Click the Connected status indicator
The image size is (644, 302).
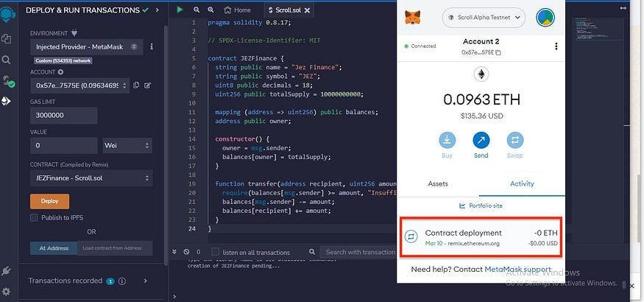(x=420, y=46)
